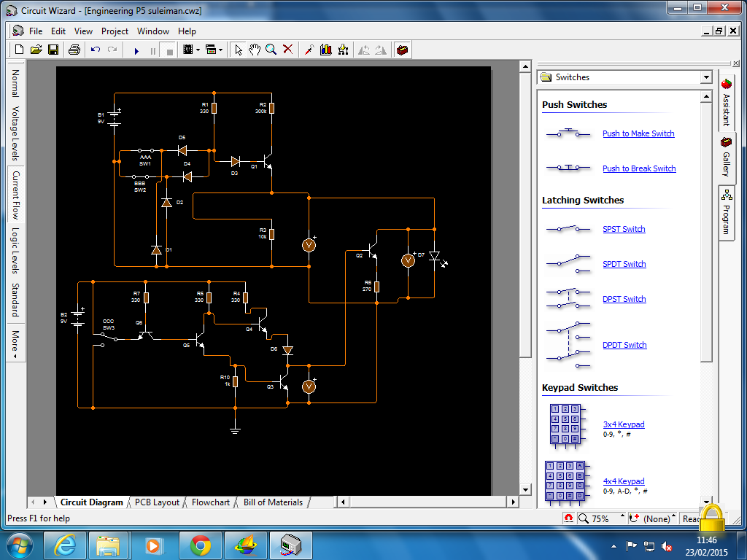
Task: Open the window layout dropdown arrow
Action: point(220,50)
